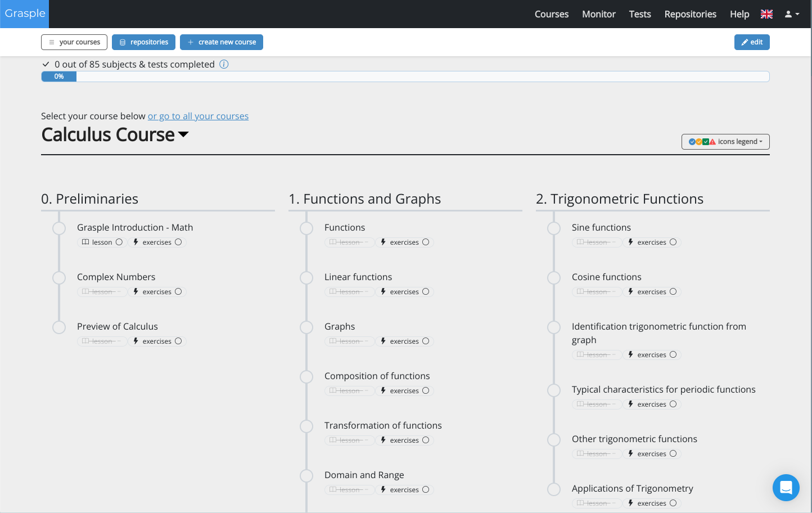Click the edit button
The width and height of the screenshot is (812, 513).
coord(752,42)
